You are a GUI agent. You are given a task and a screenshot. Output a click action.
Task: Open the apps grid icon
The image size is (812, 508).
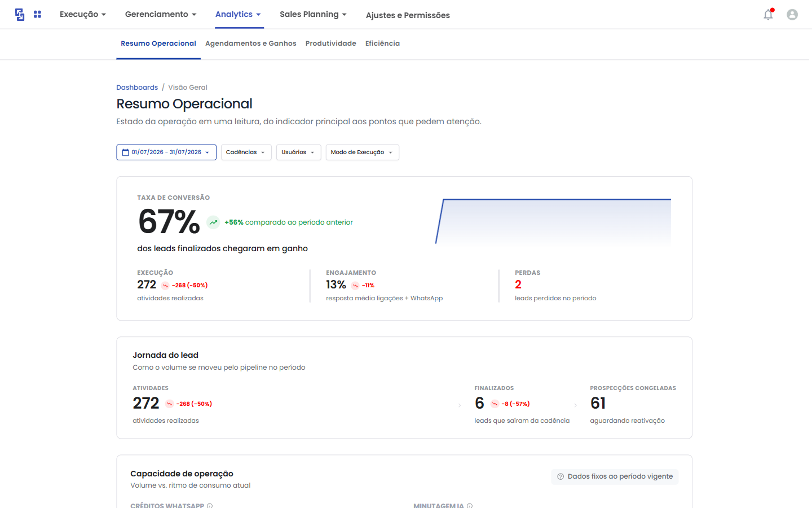point(37,14)
